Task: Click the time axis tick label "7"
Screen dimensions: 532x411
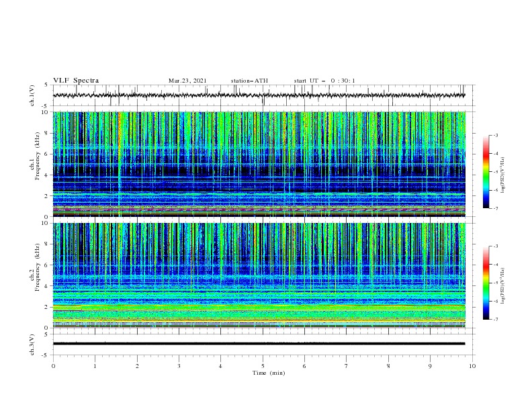Action: tap(347, 366)
